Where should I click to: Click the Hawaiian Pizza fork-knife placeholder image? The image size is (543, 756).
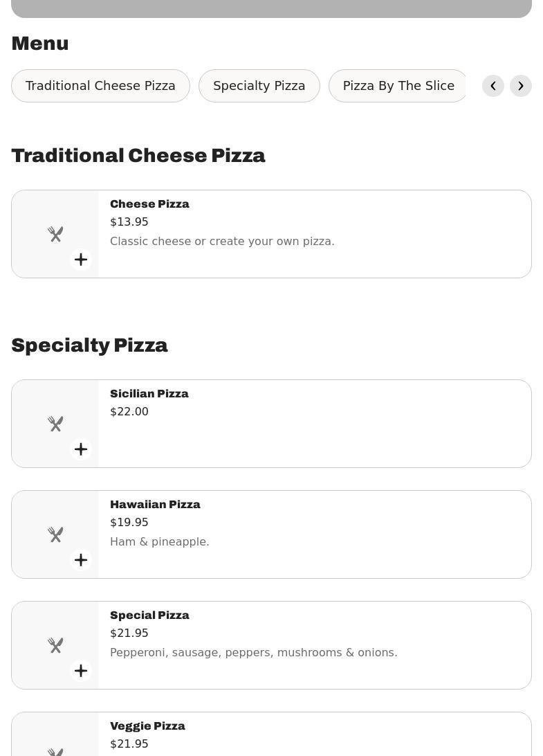tap(55, 534)
